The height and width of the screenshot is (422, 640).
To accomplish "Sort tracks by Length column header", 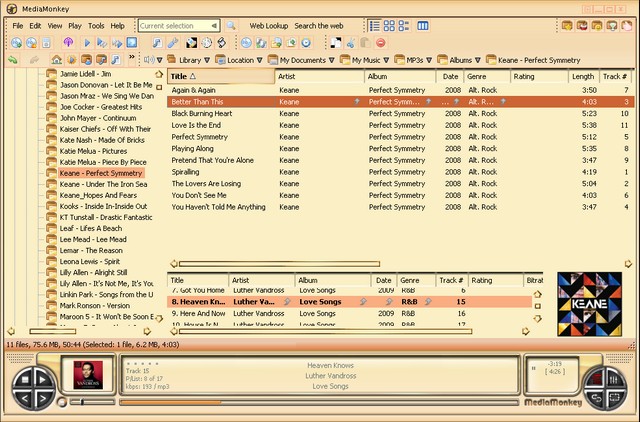I will [583, 76].
